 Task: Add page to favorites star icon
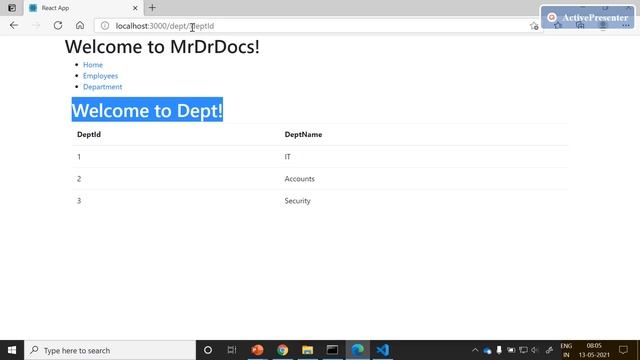click(x=534, y=26)
